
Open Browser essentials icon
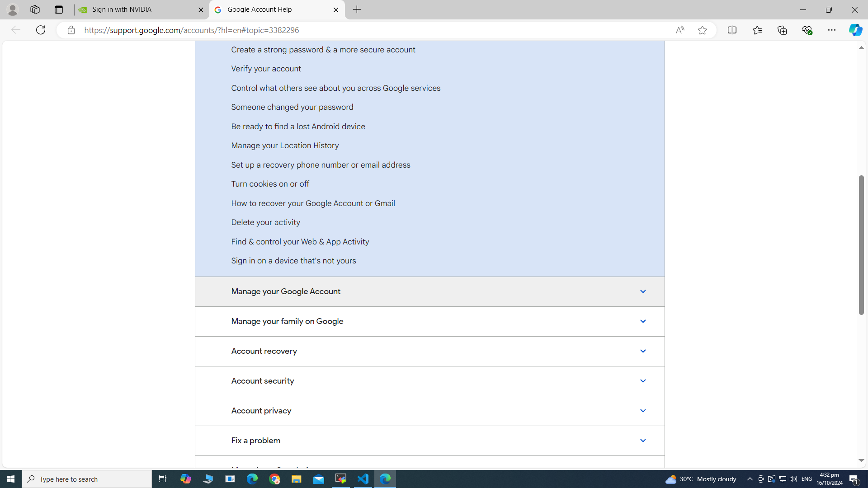point(807,30)
